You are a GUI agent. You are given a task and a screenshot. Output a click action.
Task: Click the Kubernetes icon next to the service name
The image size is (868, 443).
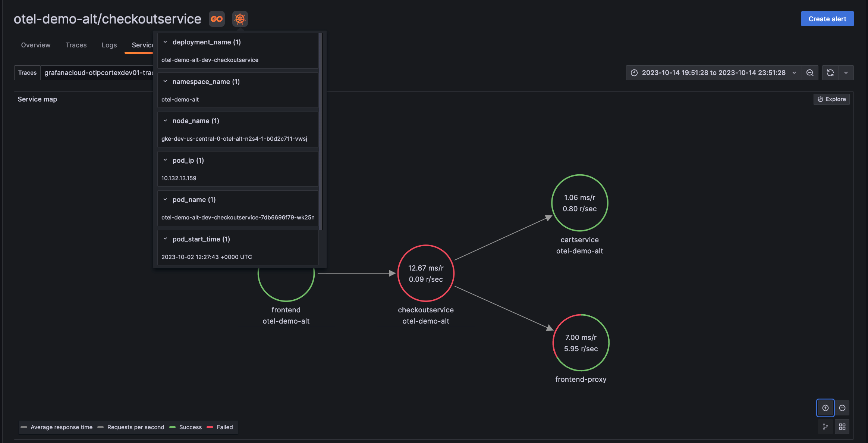click(240, 19)
